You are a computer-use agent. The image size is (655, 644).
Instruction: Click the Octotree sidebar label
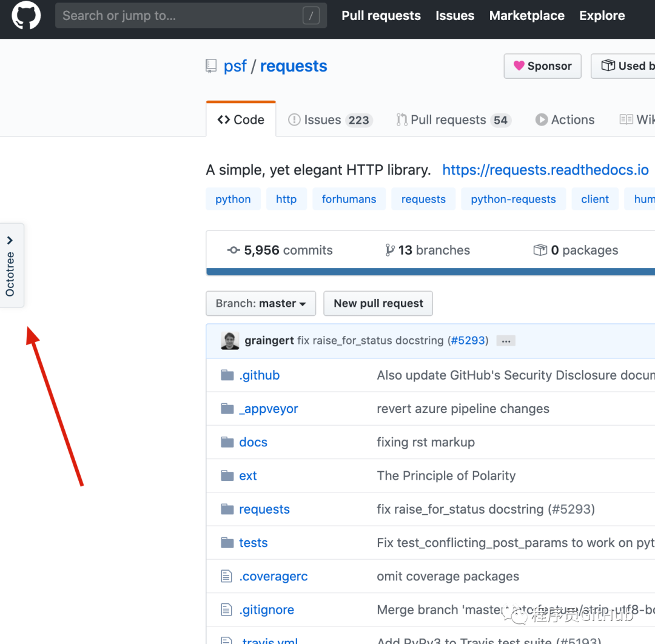point(10,274)
